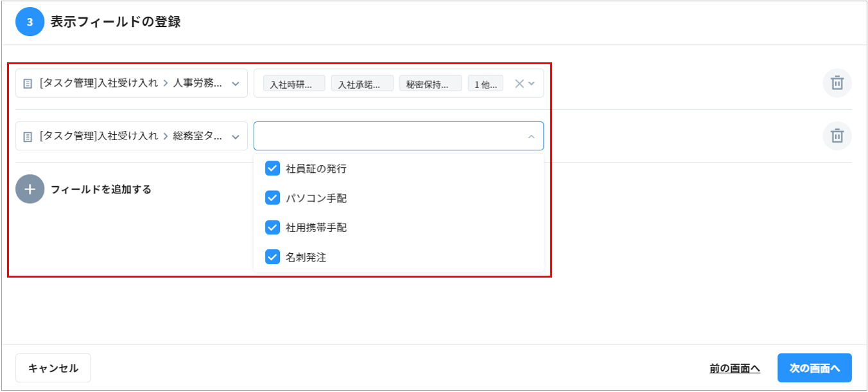The height and width of the screenshot is (392, 868).
Task: Click the plus icon to add a field
Action: pos(30,190)
